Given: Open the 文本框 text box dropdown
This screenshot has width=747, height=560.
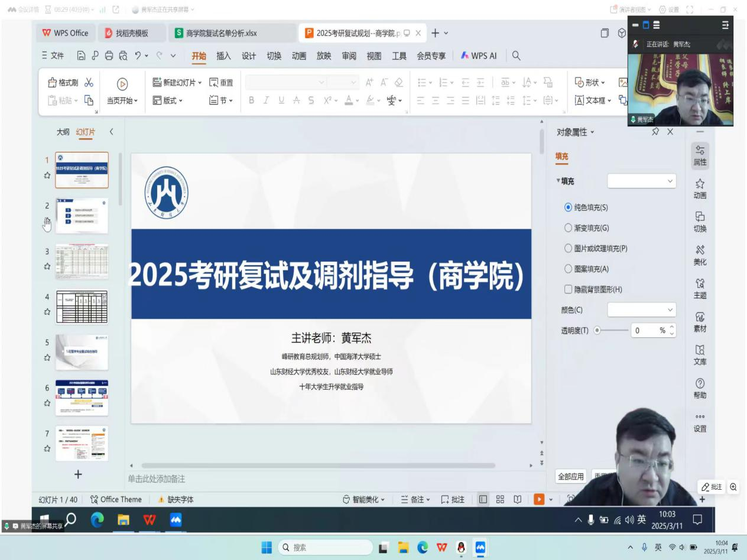Looking at the screenshot, I should (593, 100).
